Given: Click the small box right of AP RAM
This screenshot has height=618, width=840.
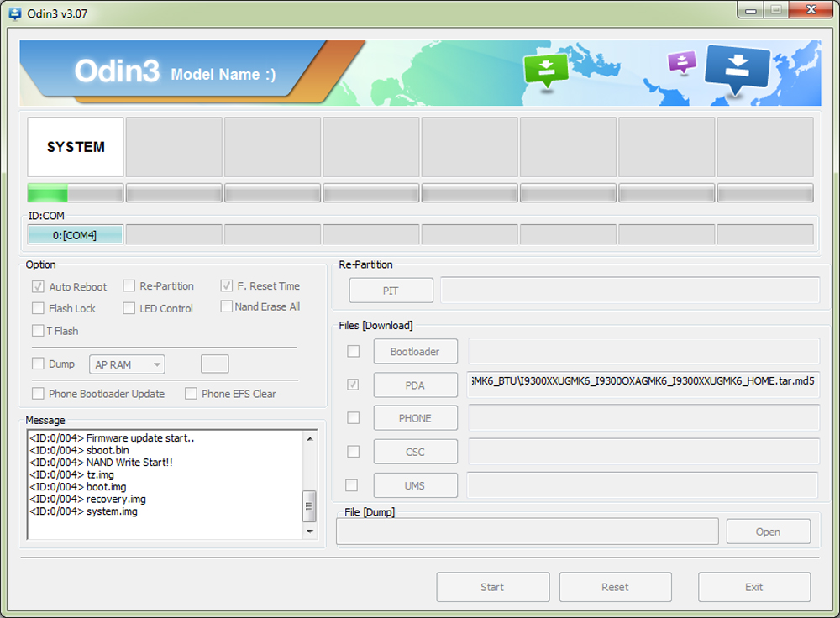Looking at the screenshot, I should (x=215, y=364).
